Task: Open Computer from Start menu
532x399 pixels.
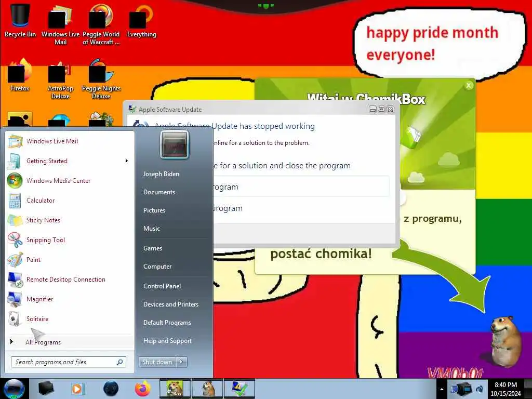Action: coord(157,267)
